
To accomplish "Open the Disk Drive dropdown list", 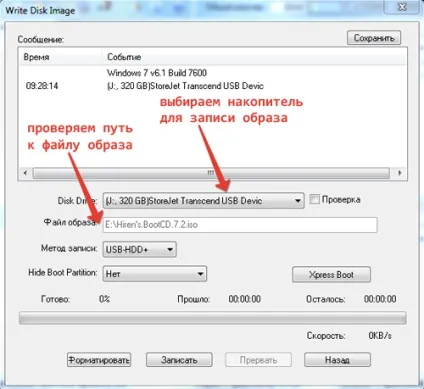I will 203,201.
